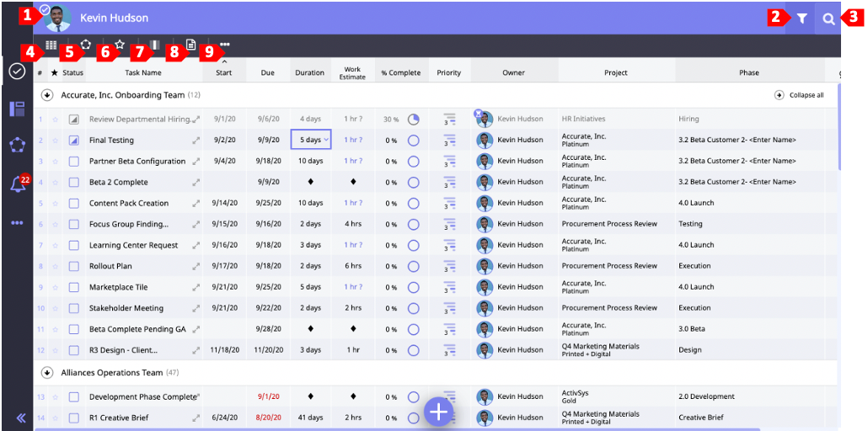Click the star favorites icon in toolbar
868x431 pixels.
(x=120, y=45)
